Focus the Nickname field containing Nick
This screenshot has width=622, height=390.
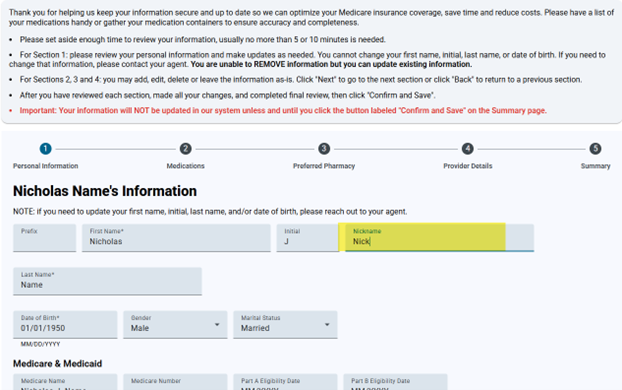pos(440,238)
